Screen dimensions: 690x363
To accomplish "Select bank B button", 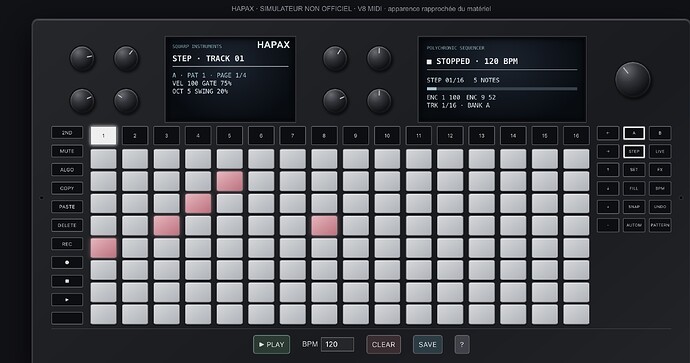I will coord(660,133).
